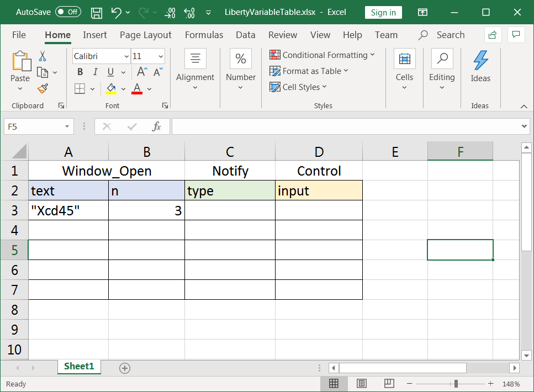This screenshot has width=534, height=392.
Task: Open the Cells group menu
Action: click(x=404, y=70)
